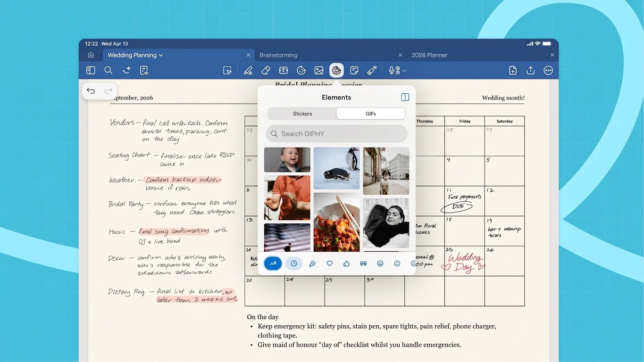
Task: Choose the smiley face GIF category
Action: click(x=380, y=263)
